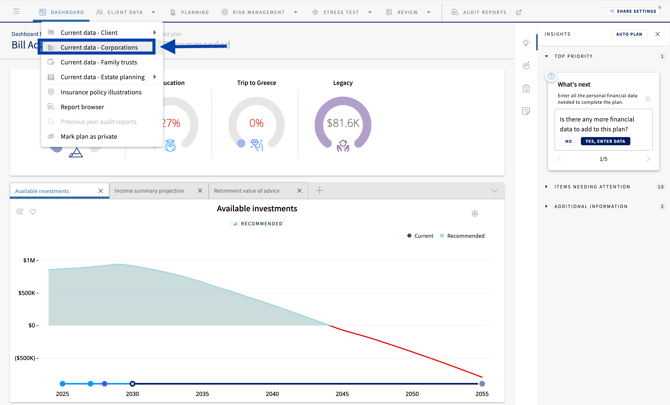The image size is (670, 405).
Task: Go to next What's next card
Action: (648, 159)
